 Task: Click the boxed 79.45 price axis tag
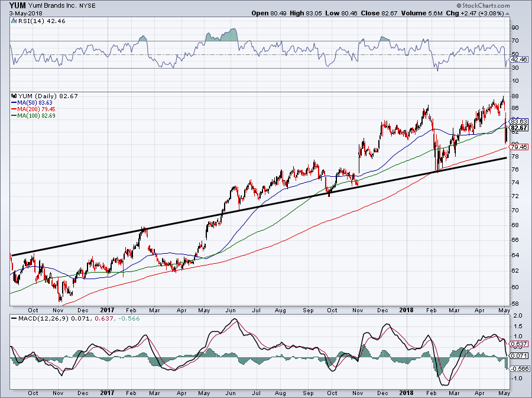tap(519, 147)
